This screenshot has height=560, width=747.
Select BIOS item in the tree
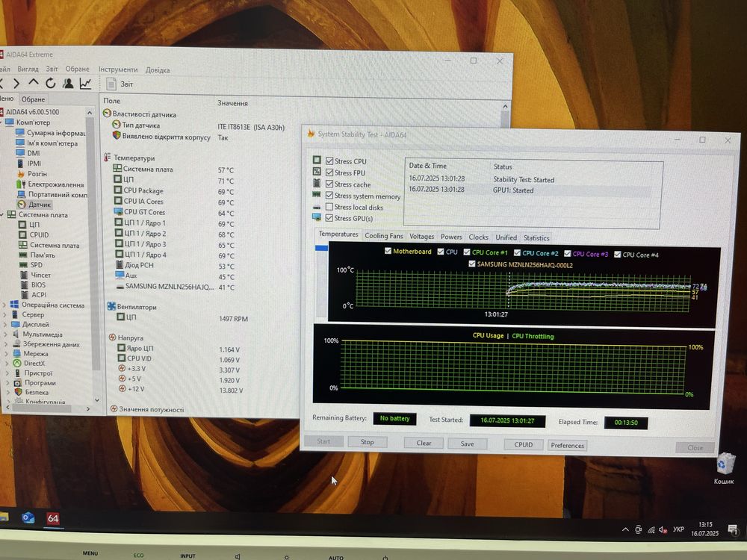click(x=39, y=284)
